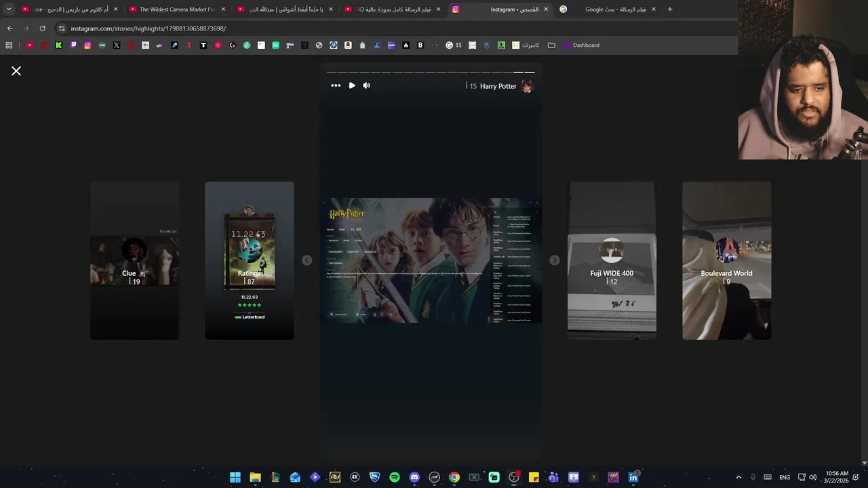The image size is (868, 488).
Task: View site information icon in address bar
Action: [x=62, y=28]
